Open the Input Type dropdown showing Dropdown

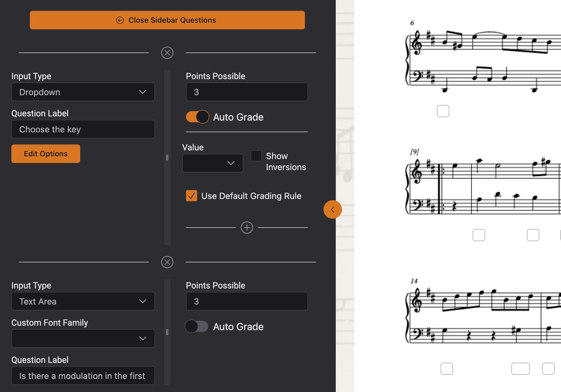point(83,92)
